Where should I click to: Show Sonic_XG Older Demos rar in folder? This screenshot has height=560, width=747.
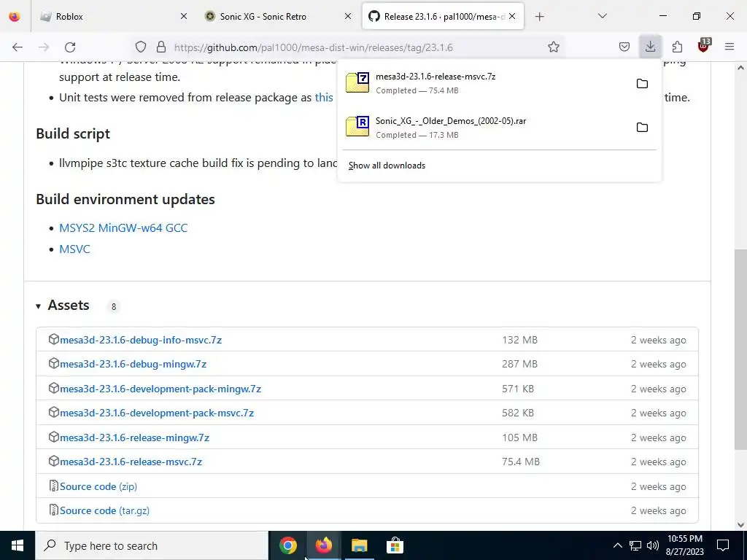pyautogui.click(x=642, y=128)
